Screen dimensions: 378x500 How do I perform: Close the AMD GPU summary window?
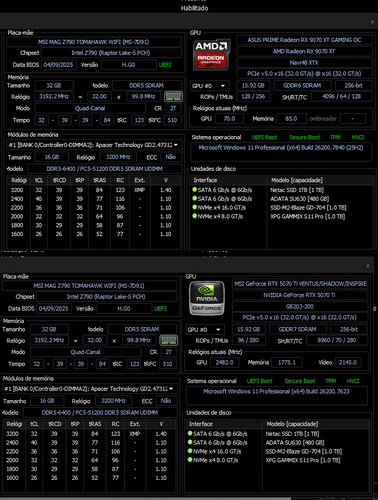point(372,22)
